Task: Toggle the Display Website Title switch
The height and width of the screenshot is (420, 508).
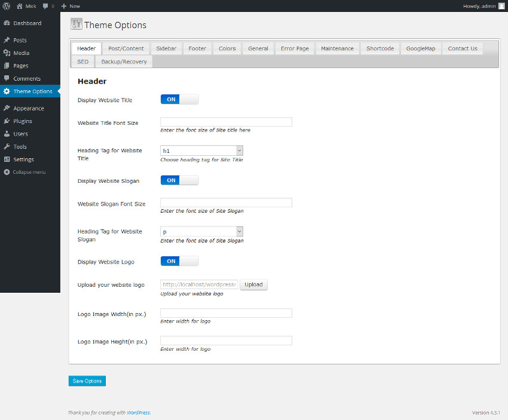Action: (179, 99)
